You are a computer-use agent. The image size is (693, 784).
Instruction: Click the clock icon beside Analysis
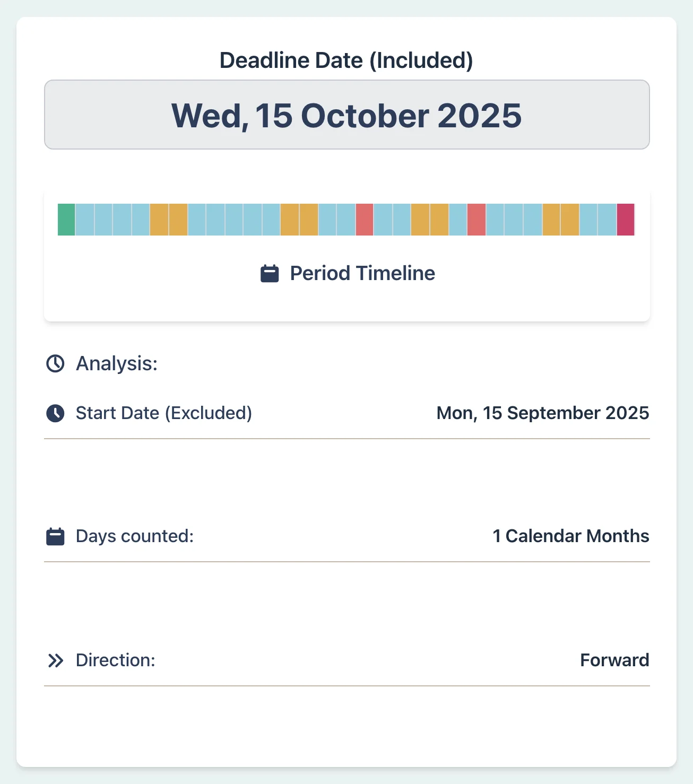[x=55, y=363]
